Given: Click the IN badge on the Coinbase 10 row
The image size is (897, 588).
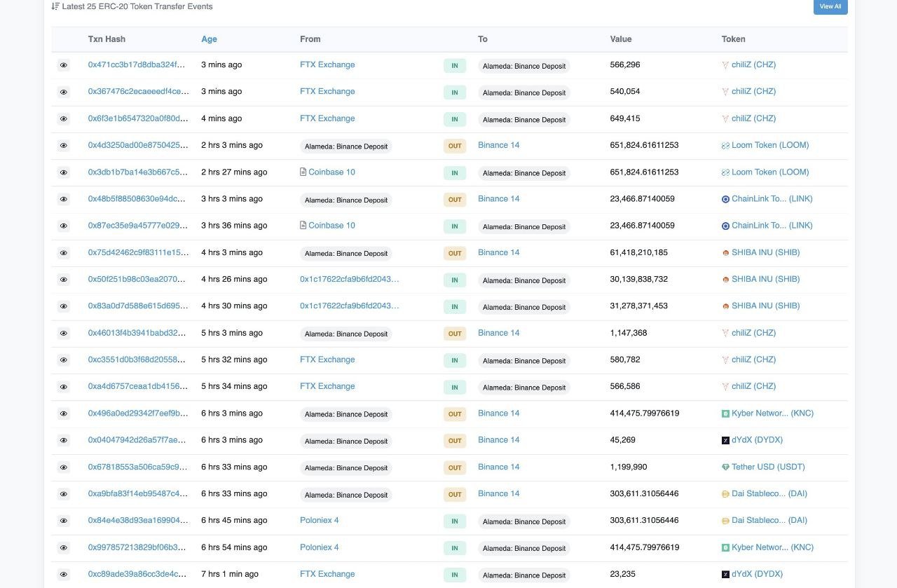Looking at the screenshot, I should 454,172.
